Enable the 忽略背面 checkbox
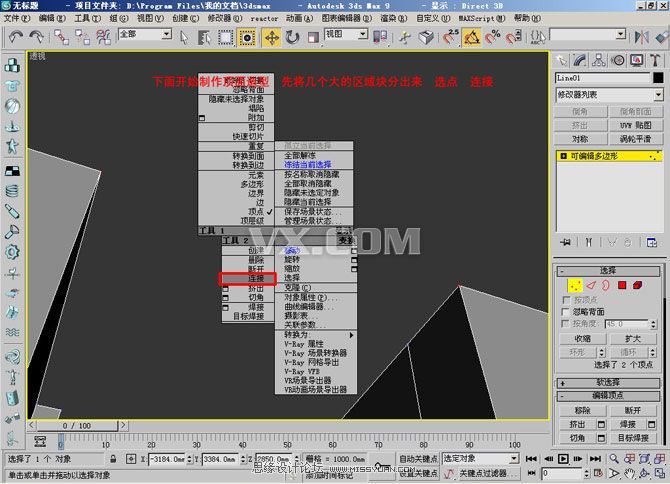Viewport: 670px width, 484px height. point(566,311)
